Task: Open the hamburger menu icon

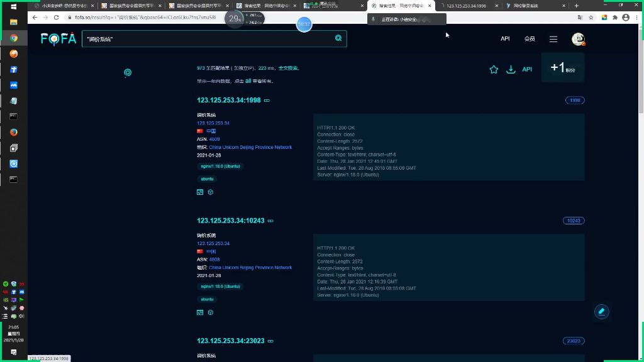Action: pyautogui.click(x=553, y=39)
